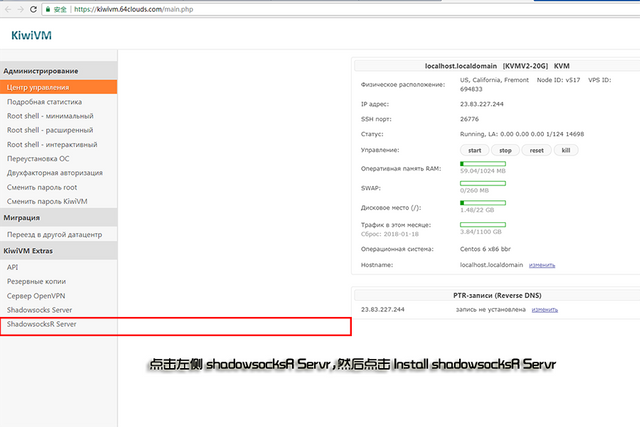Click the Администрирование section header
The width and height of the screenshot is (640, 427).
[x=58, y=71]
